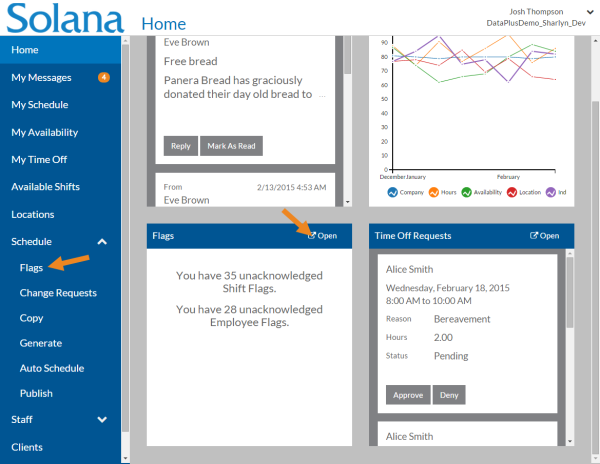Click the Time Off Requests panel scrollbar
The height and width of the screenshot is (464, 600).
pos(569,300)
